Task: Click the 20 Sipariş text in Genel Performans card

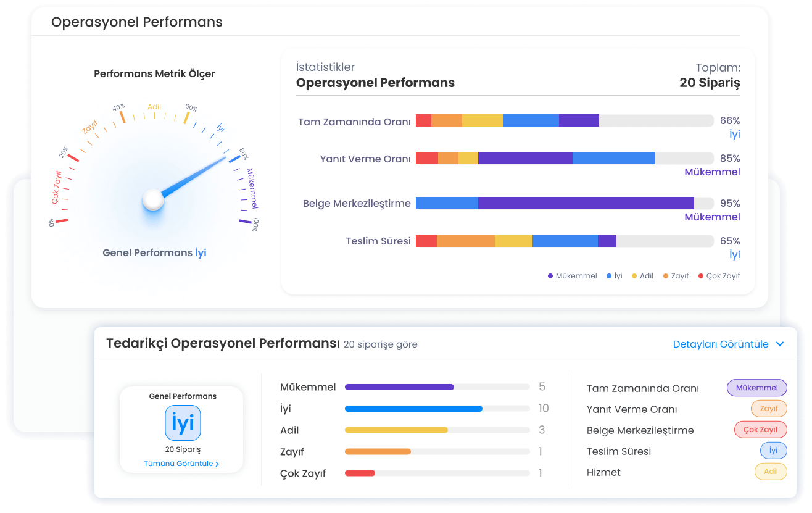Action: [x=183, y=449]
